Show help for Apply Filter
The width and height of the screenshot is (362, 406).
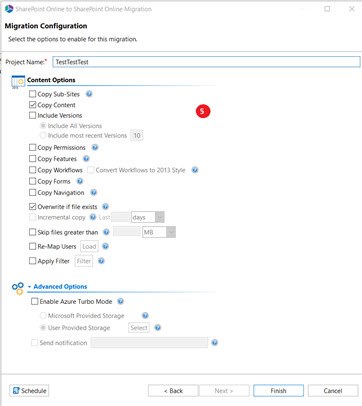[x=101, y=261]
